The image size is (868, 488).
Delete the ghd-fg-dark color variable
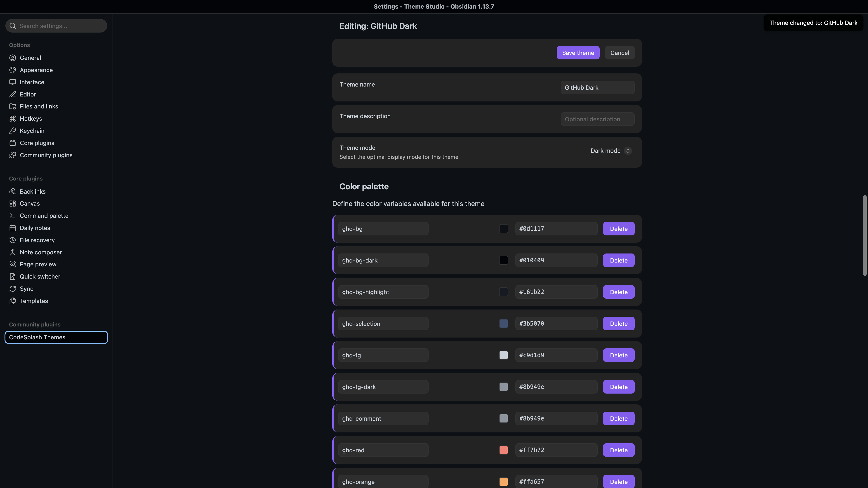(x=619, y=387)
